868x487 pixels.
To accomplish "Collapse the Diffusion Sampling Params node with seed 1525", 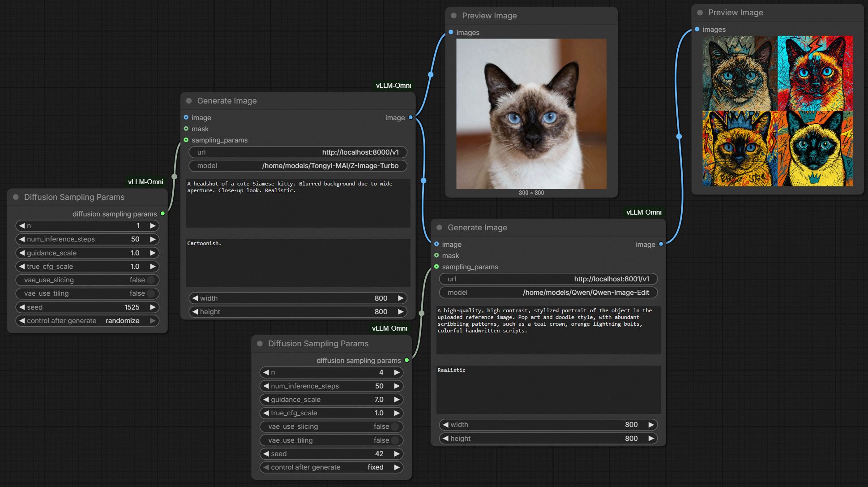I will click(x=16, y=197).
